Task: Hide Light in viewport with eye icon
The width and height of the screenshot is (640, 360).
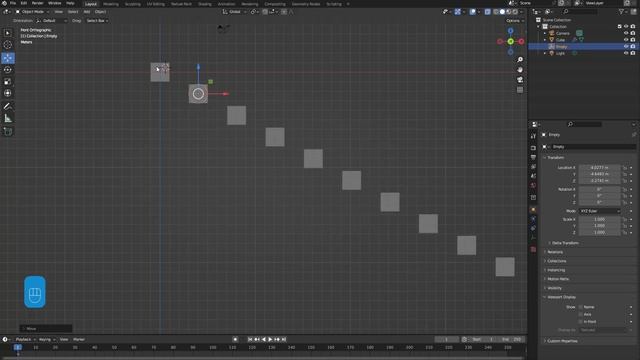Action: [x=626, y=53]
